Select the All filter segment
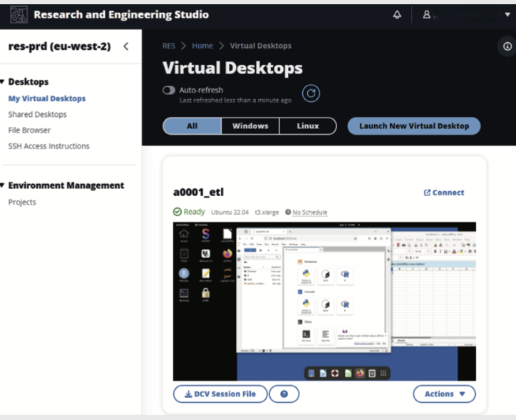 click(x=192, y=126)
